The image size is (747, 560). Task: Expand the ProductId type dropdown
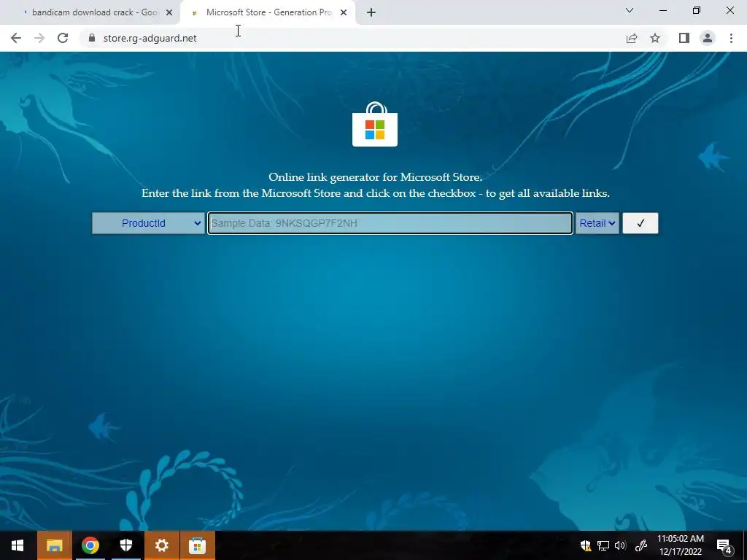(148, 223)
